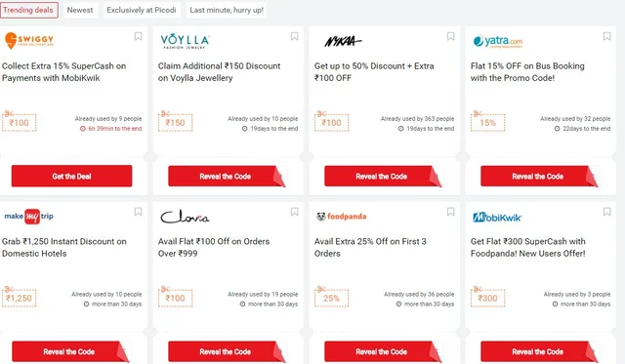Image resolution: width=625 pixels, height=364 pixels.
Task: Toggle bookmark on Nykaa deal card
Action: 450,36
